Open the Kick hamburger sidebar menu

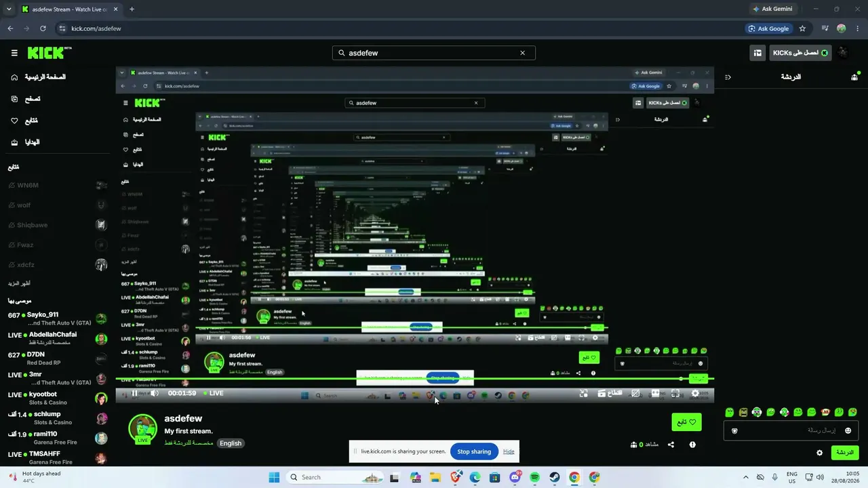click(x=14, y=53)
